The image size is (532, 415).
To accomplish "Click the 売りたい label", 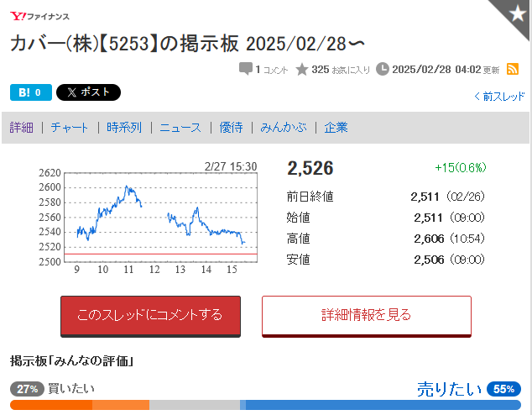I will [449, 389].
